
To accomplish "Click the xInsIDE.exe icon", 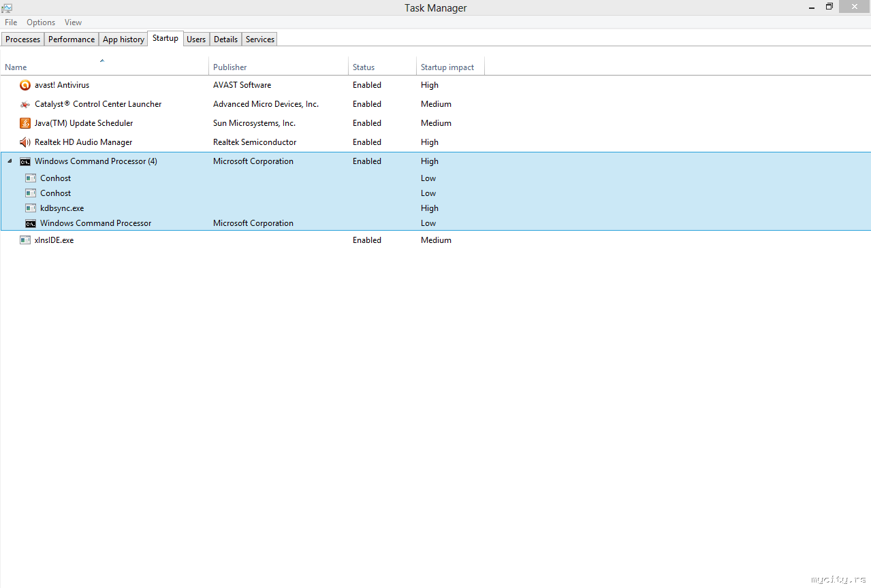I will [x=25, y=240].
